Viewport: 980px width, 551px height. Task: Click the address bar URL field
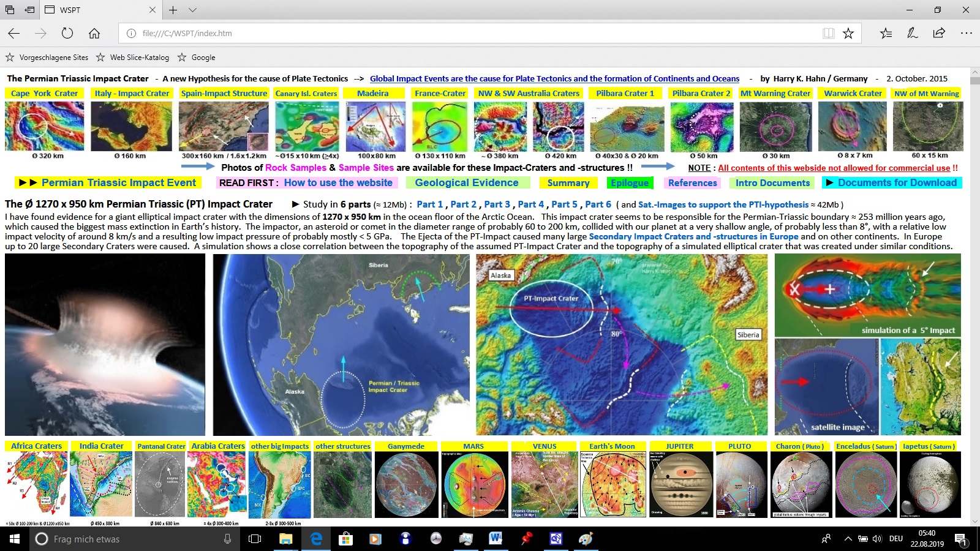478,33
